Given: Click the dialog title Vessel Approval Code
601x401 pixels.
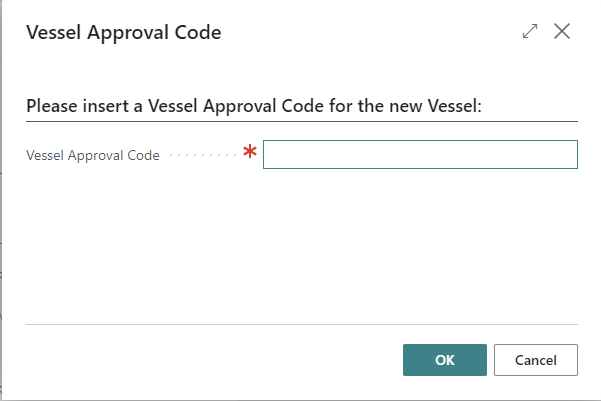Looking at the screenshot, I should pyautogui.click(x=123, y=33).
